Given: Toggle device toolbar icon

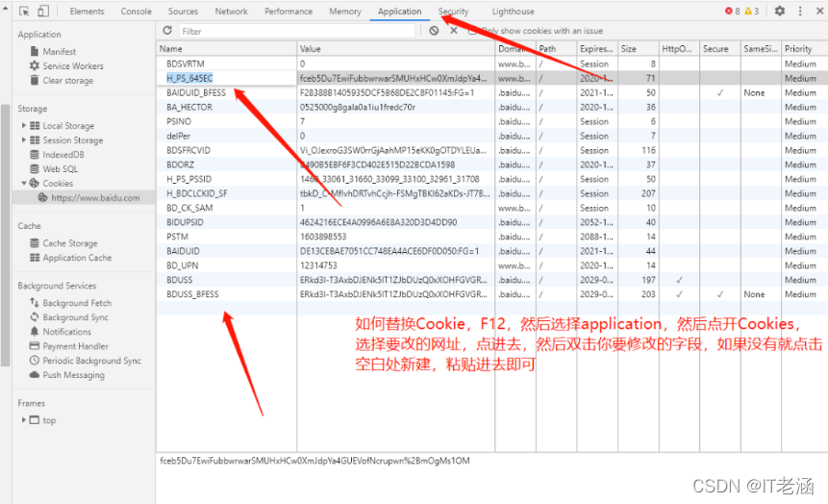Looking at the screenshot, I should point(43,12).
